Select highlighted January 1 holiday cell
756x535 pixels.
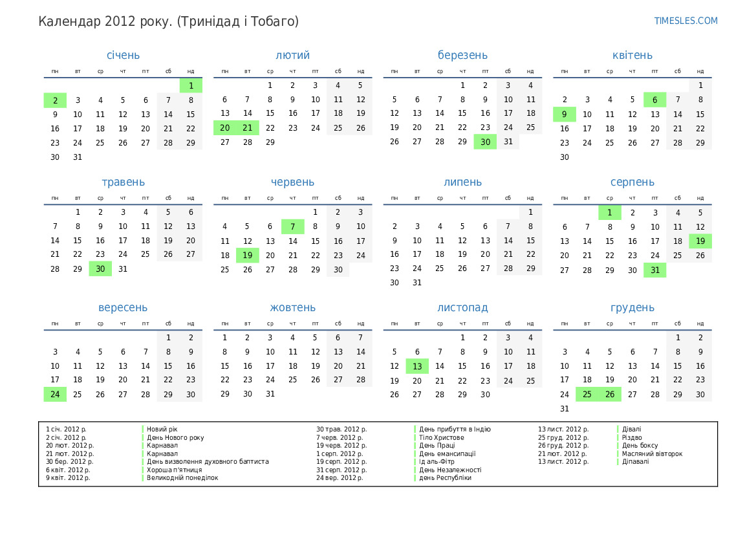tap(191, 85)
